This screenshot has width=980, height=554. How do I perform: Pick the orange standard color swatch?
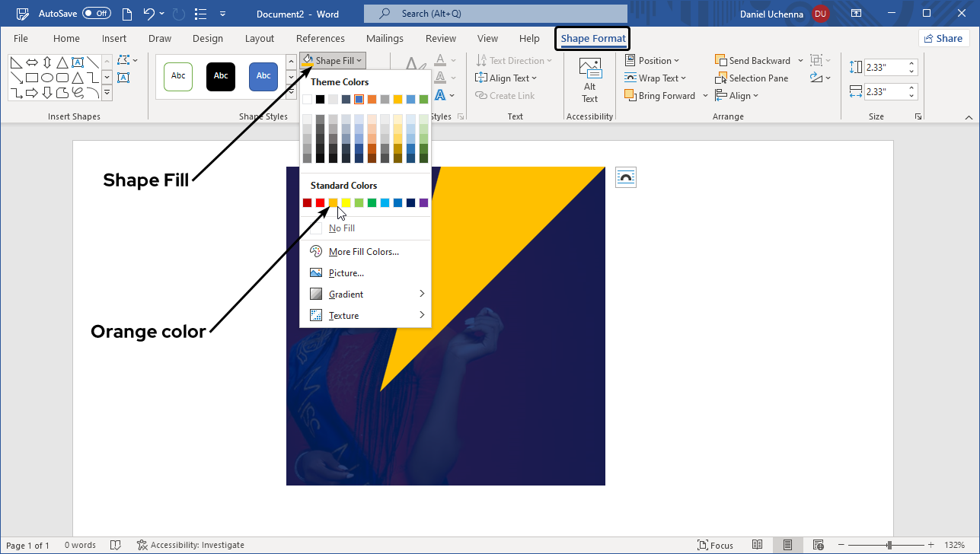333,202
